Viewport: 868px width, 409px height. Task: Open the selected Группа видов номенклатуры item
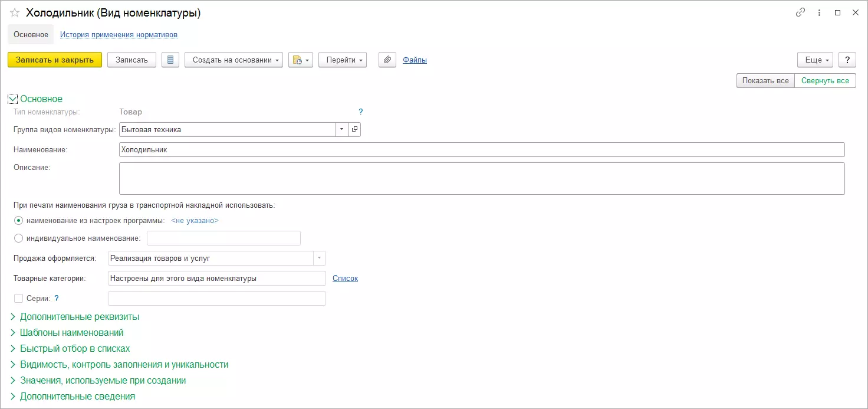pyautogui.click(x=354, y=129)
